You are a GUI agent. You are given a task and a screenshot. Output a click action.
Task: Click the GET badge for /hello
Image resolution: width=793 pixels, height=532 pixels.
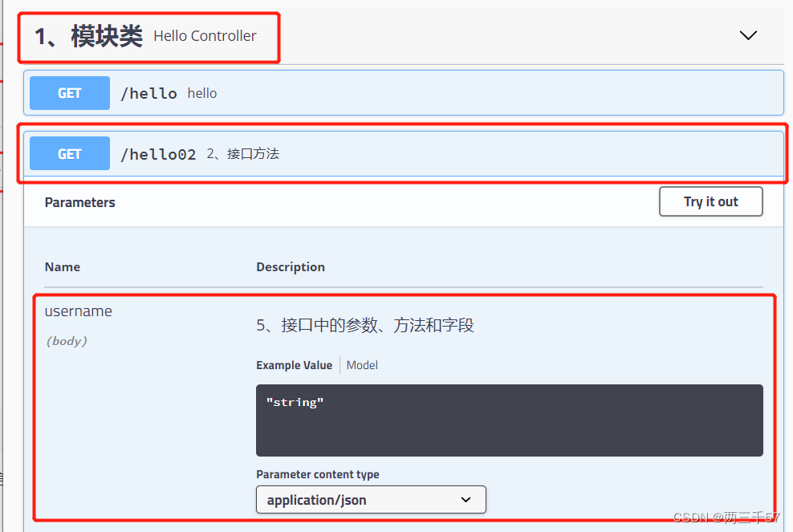pyautogui.click(x=70, y=93)
